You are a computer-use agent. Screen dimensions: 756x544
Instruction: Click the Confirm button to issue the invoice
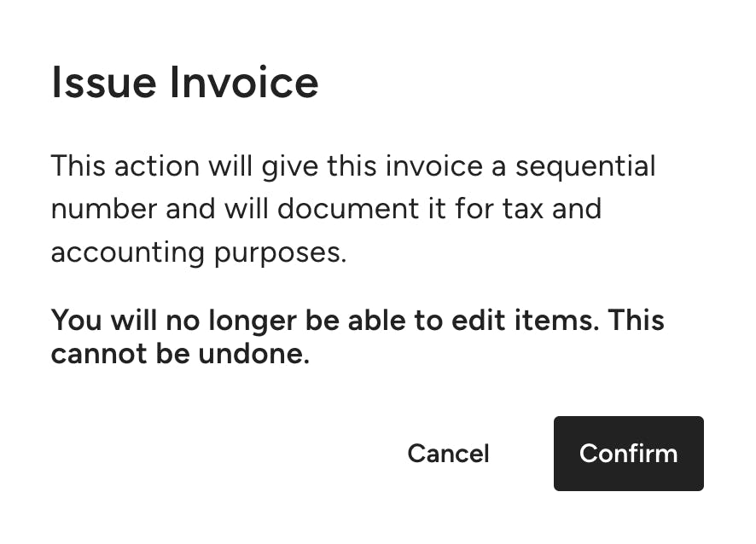[628, 454]
